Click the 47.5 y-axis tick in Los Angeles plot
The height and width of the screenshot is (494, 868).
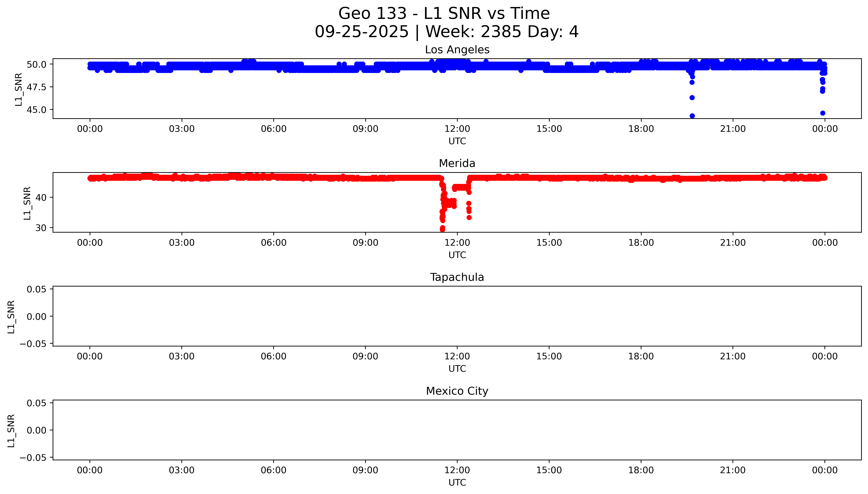coord(36,87)
